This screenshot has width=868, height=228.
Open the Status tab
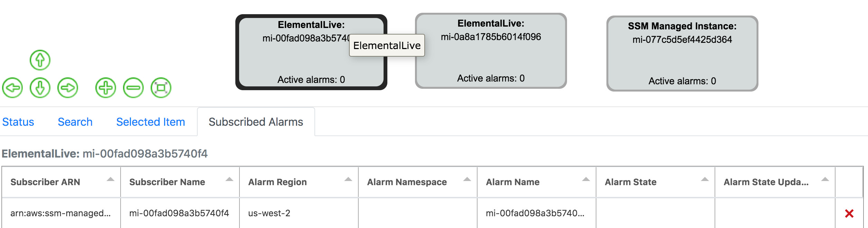(18, 122)
